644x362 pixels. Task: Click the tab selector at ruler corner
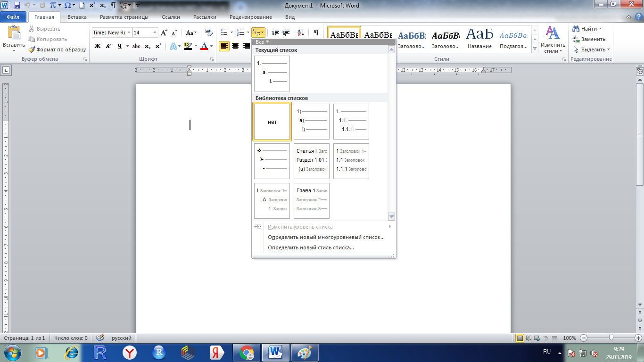pos(6,70)
